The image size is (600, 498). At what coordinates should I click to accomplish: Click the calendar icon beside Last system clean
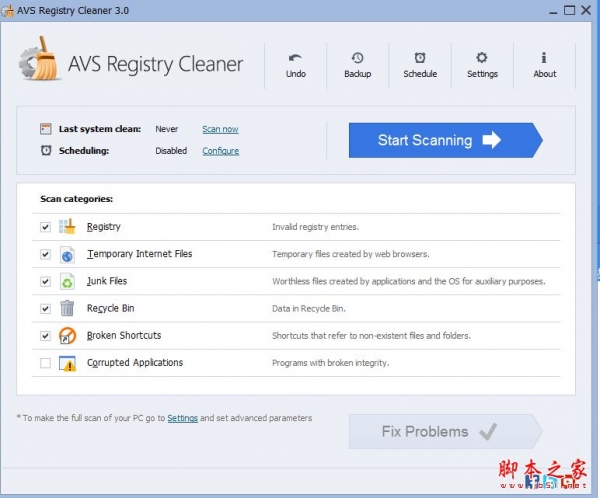tap(46, 129)
